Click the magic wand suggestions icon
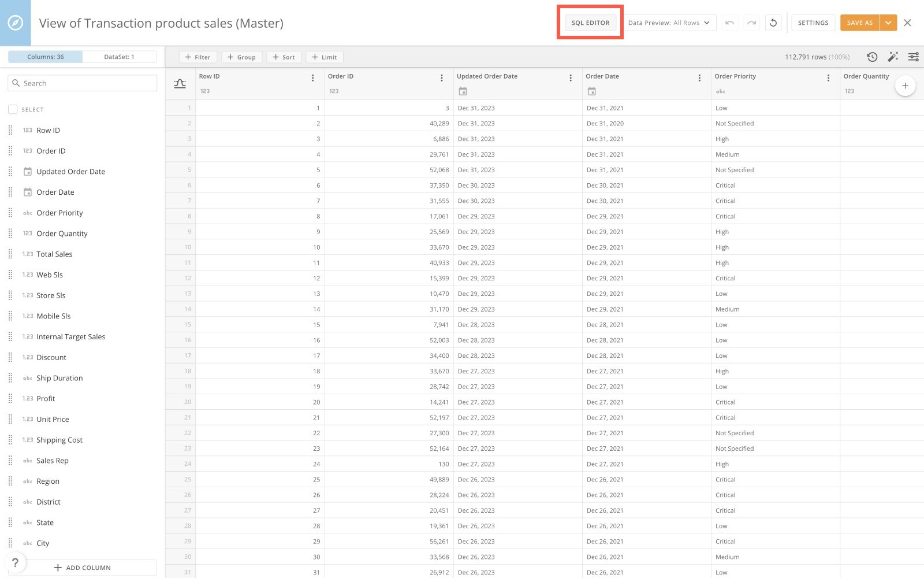The width and height of the screenshot is (924, 578). point(893,57)
